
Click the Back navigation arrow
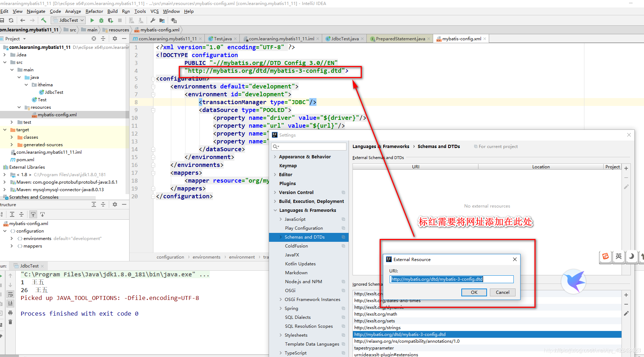[x=23, y=20]
